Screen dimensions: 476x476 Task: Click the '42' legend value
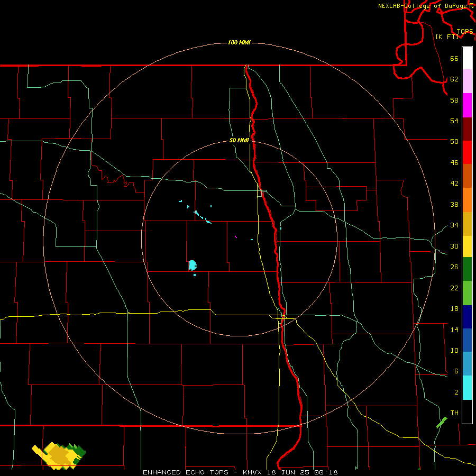pyautogui.click(x=454, y=183)
